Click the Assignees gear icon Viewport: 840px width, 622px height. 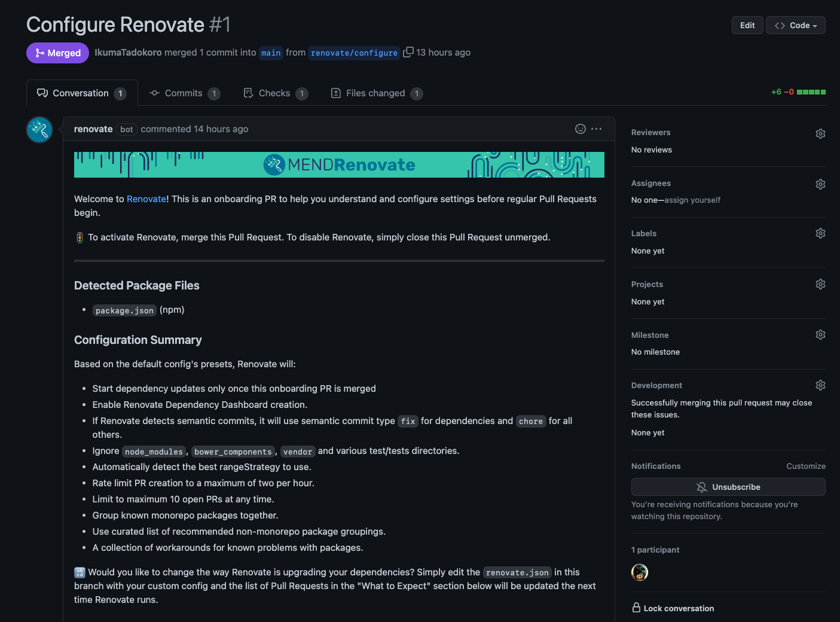820,184
